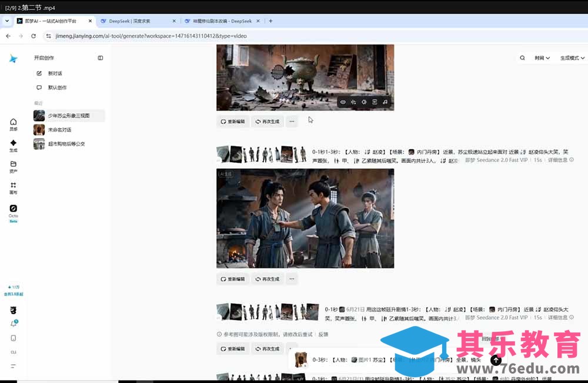Click 重新编辑 below the copyright warning
588x383 pixels.
(232, 348)
